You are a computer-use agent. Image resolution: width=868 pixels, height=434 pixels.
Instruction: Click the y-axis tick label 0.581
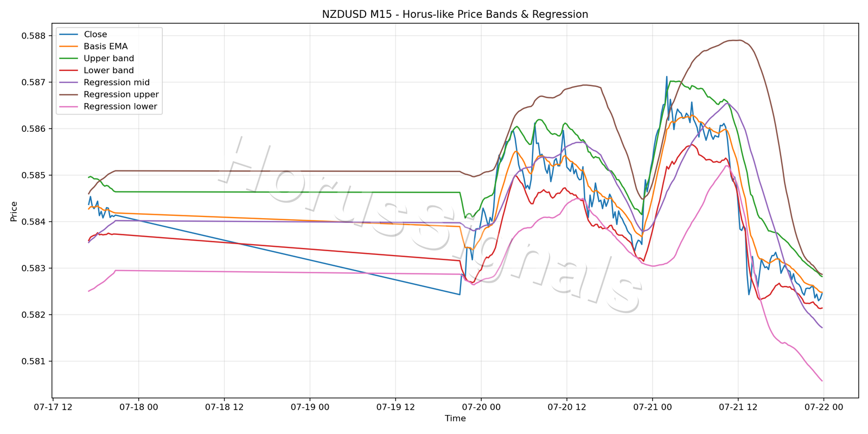click(33, 361)
